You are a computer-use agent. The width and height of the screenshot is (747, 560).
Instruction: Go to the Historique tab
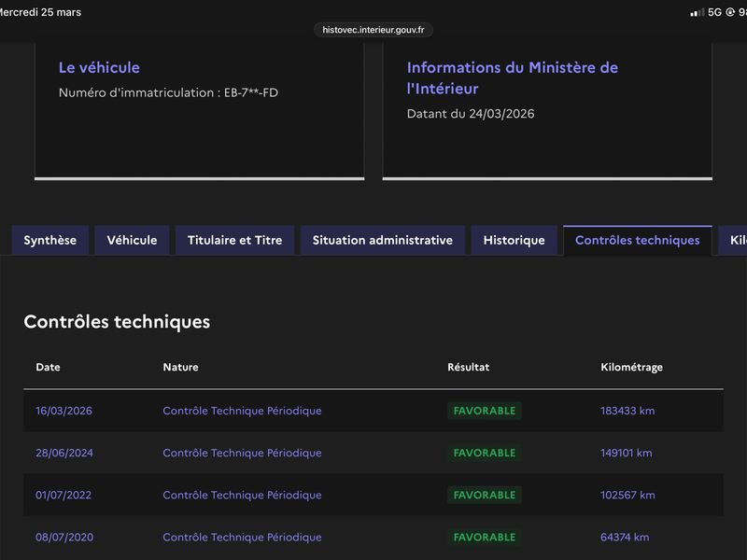coord(514,241)
